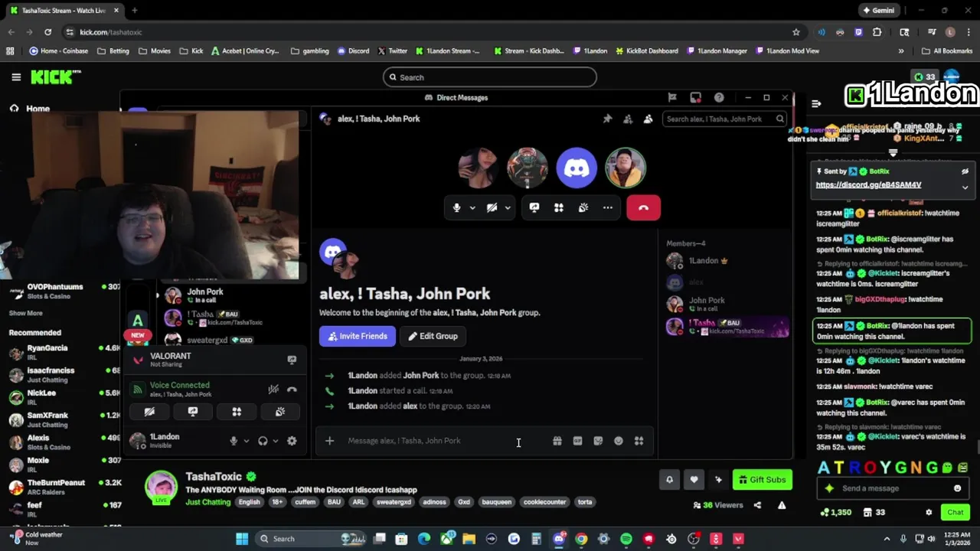The height and width of the screenshot is (551, 980).
Task: Click green Chat send button
Action: (955, 512)
